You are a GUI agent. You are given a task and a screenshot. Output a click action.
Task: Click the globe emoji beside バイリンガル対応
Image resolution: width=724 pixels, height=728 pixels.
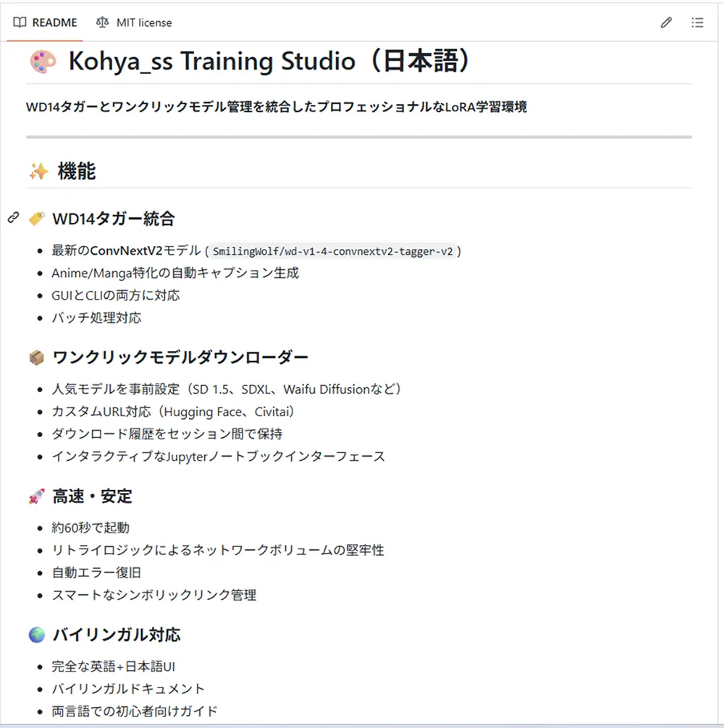coord(35,635)
